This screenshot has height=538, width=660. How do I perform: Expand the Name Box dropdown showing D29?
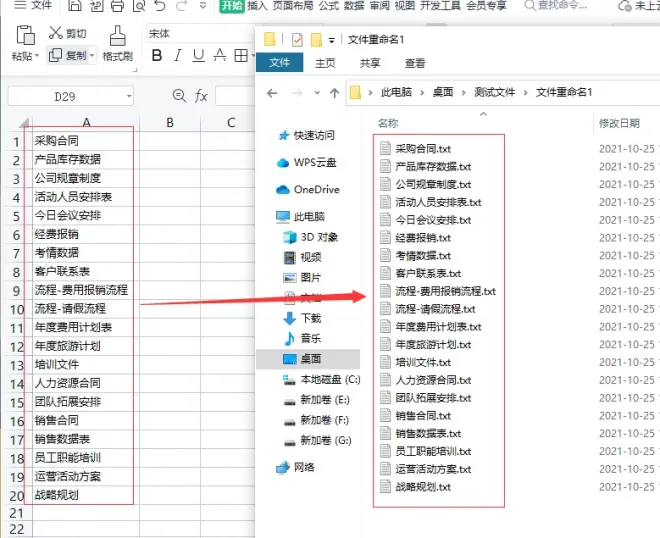point(129,97)
